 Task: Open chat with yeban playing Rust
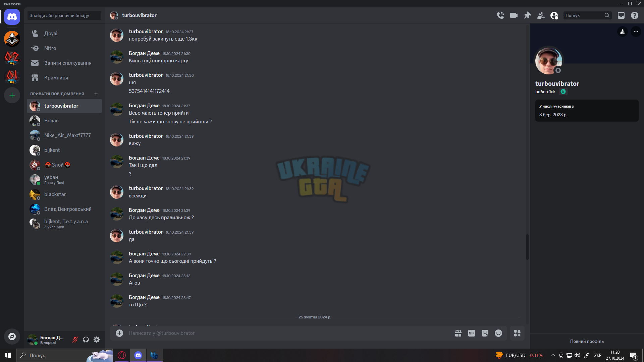tap(64, 180)
